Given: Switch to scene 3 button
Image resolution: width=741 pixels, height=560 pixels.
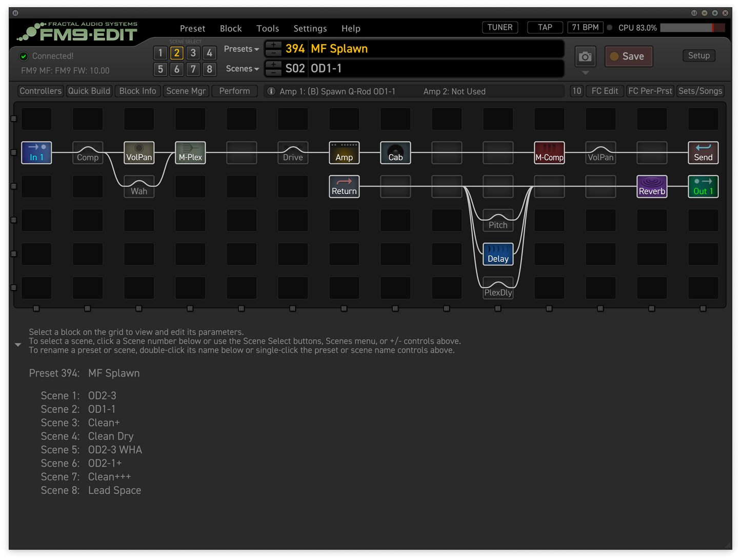Looking at the screenshot, I should pyautogui.click(x=193, y=53).
